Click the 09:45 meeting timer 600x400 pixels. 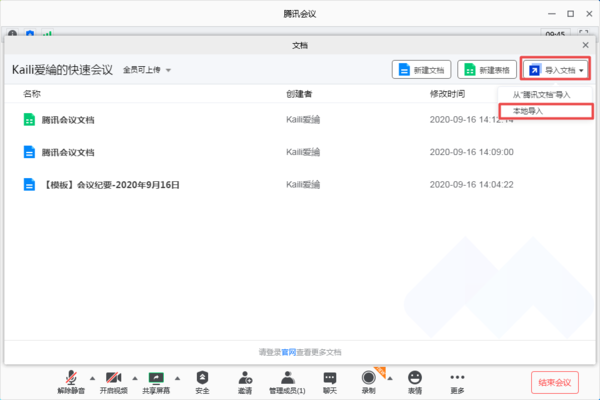[x=555, y=34]
